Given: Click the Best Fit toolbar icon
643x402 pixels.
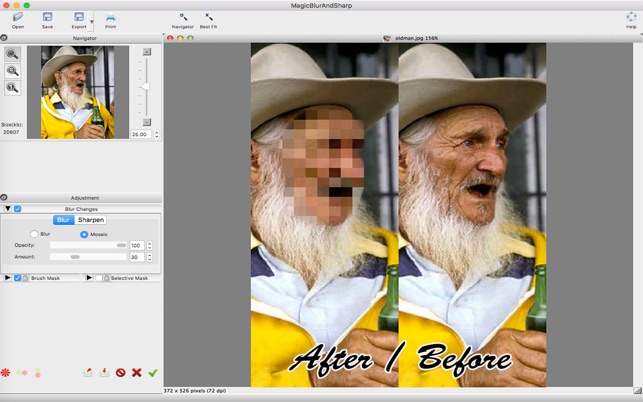Looking at the screenshot, I should pos(208,18).
